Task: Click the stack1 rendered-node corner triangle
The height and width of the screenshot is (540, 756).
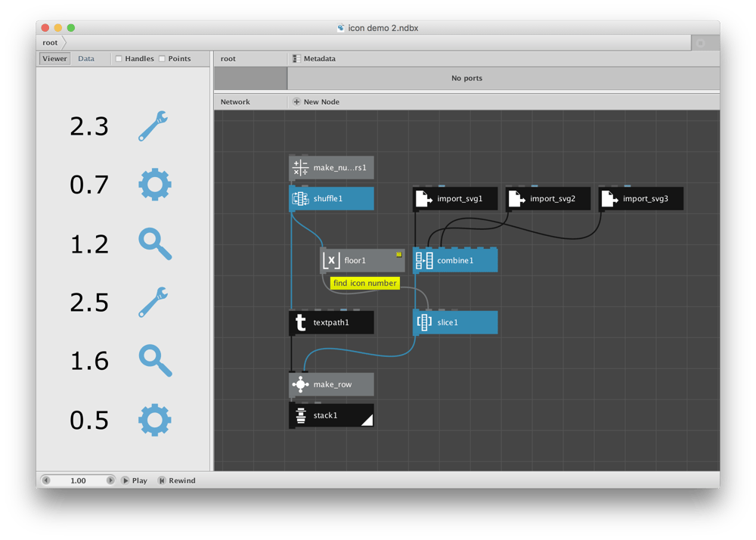Action: tap(367, 421)
